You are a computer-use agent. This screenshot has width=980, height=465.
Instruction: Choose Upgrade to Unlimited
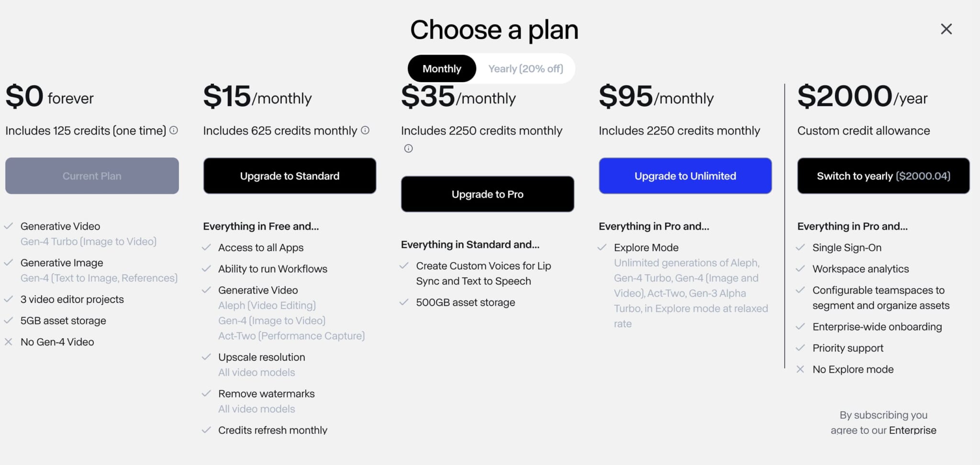tap(685, 176)
